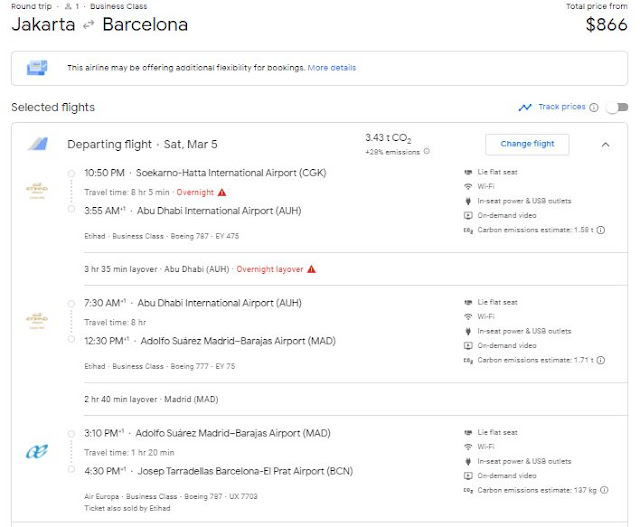Viewport: 640px width, 527px height.
Task: Click the first flight's Wi-Fi amenity icon
Action: coord(467,187)
